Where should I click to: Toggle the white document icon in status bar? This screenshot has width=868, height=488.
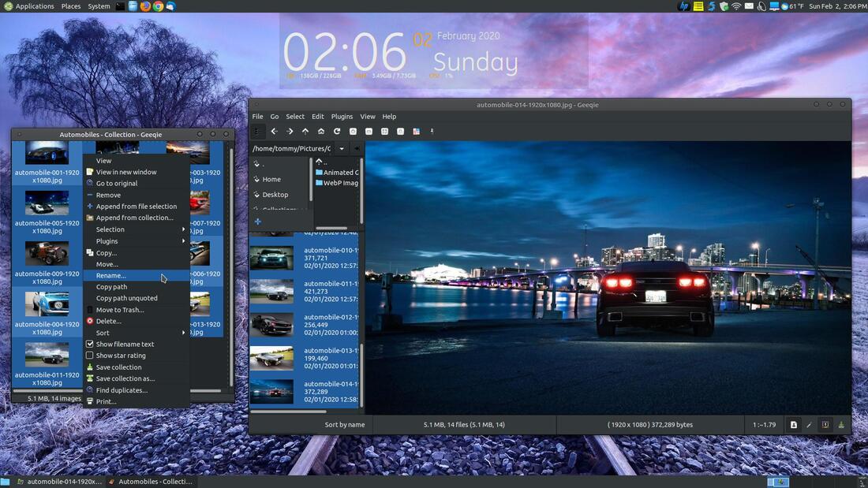point(793,425)
